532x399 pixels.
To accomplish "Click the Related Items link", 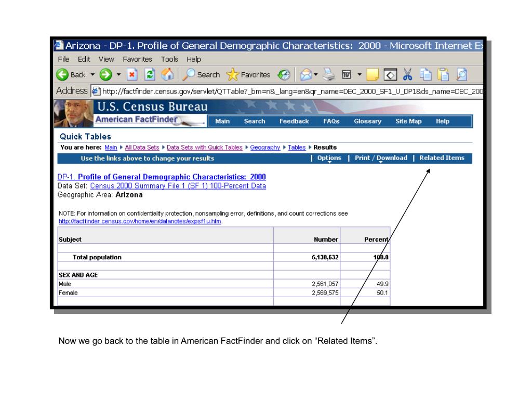I will (x=442, y=158).
